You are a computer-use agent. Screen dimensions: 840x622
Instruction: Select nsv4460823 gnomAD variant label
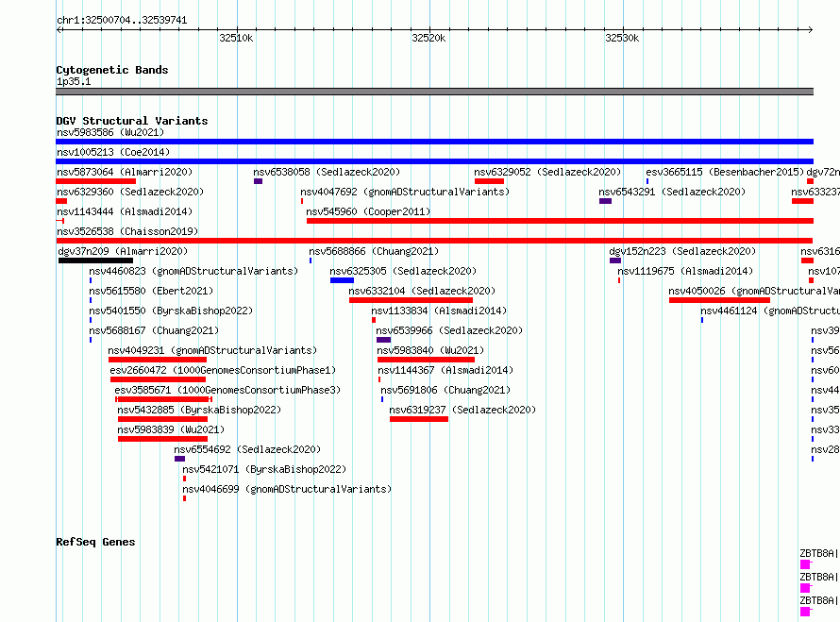(193, 271)
